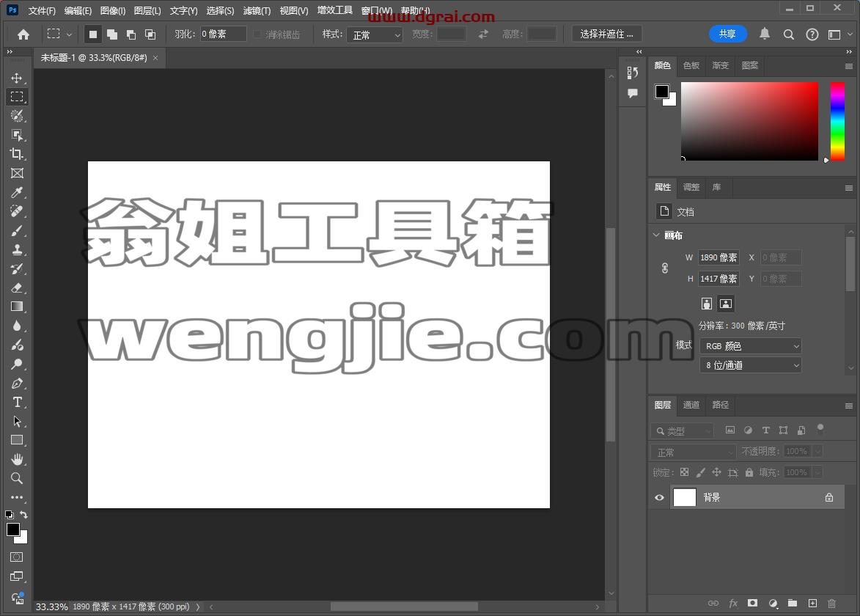Choose Add to selection mode
The height and width of the screenshot is (616, 860).
(112, 34)
